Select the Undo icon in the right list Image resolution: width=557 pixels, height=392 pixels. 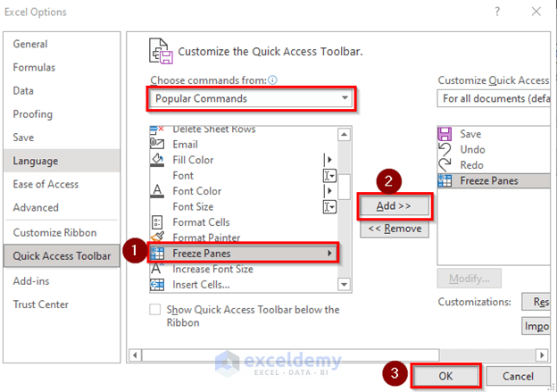click(x=445, y=149)
